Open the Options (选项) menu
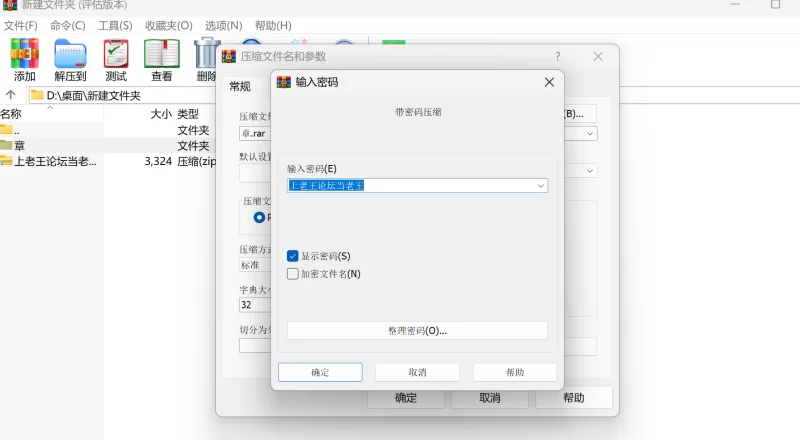This screenshot has width=800, height=440. click(223, 26)
